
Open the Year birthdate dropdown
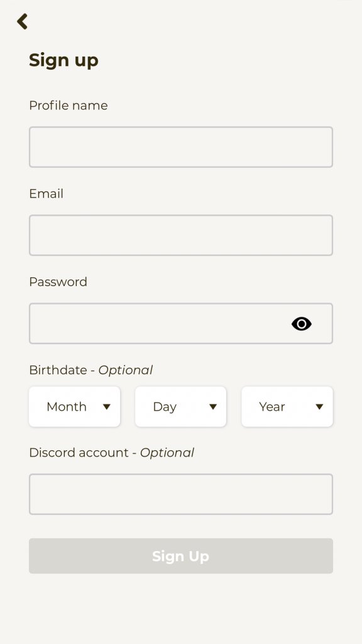pos(287,407)
